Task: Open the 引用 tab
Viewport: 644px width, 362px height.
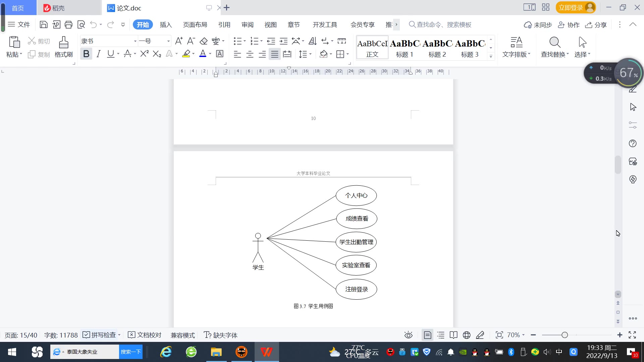Action: pyautogui.click(x=224, y=25)
